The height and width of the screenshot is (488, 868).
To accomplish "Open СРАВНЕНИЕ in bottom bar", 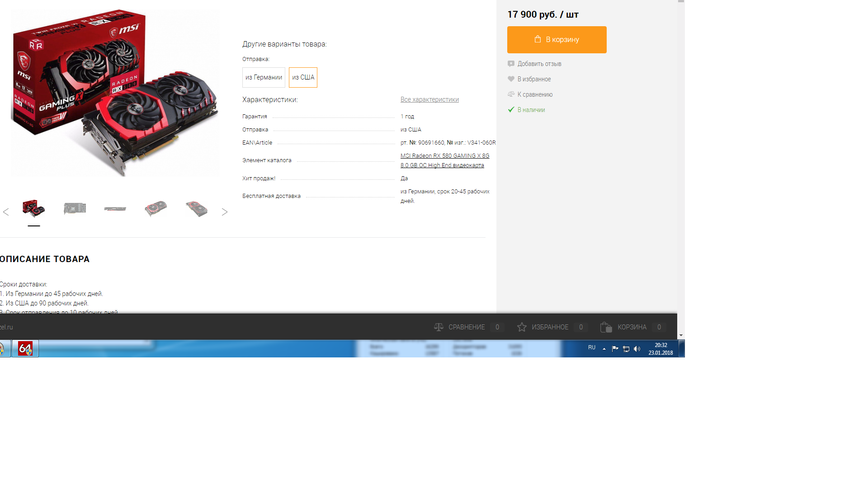I will pos(467,327).
